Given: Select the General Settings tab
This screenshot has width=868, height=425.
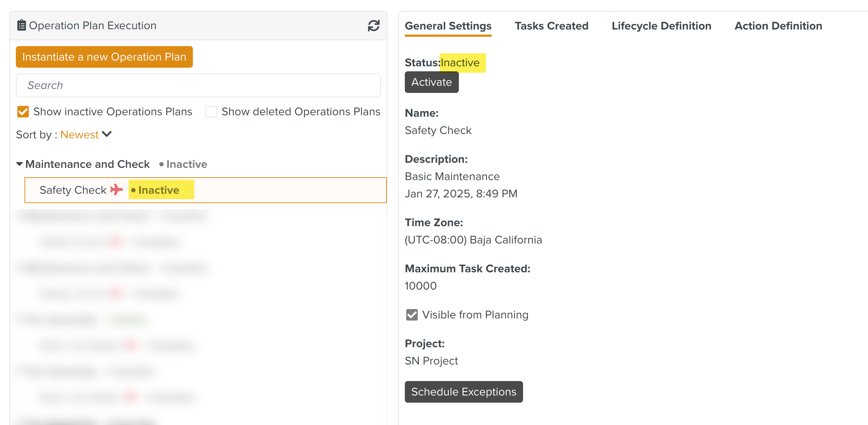Looking at the screenshot, I should click(x=448, y=26).
